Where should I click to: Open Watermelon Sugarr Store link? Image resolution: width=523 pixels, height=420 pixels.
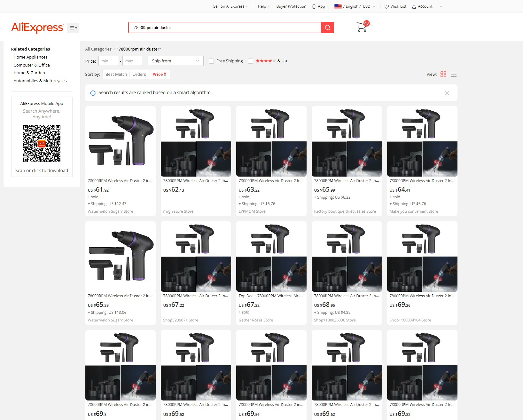click(110, 211)
